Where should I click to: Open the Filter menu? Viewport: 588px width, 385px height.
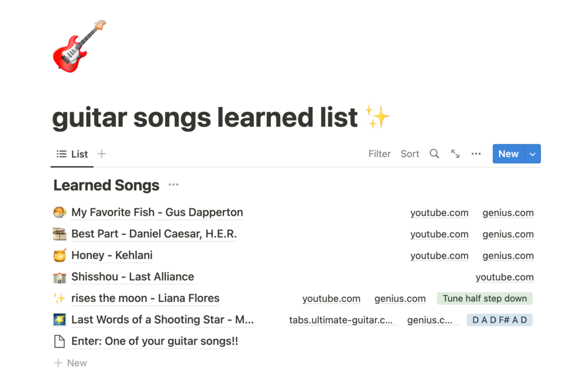coord(379,154)
